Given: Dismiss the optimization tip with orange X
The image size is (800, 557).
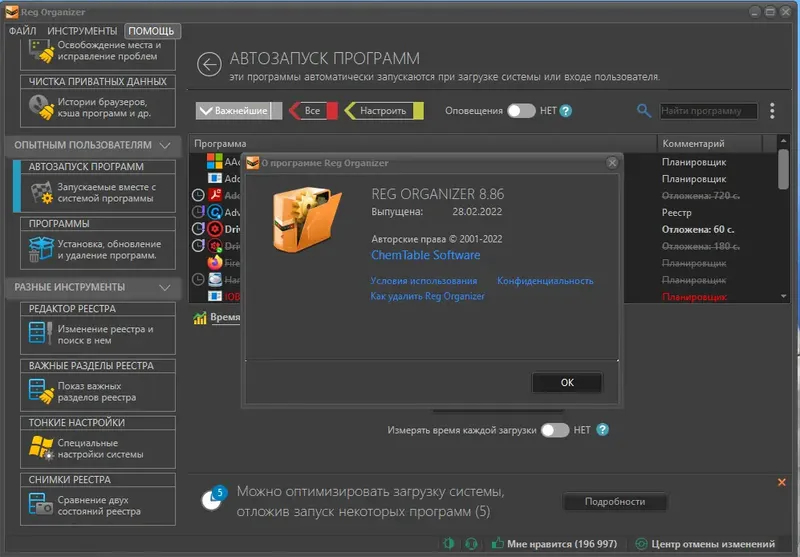Looking at the screenshot, I should pyautogui.click(x=782, y=482).
